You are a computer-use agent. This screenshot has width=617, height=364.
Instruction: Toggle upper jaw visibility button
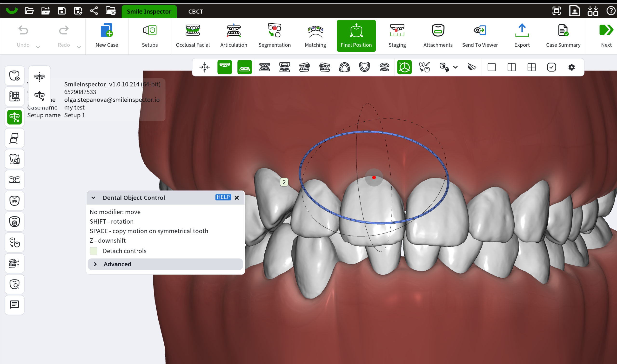click(224, 67)
